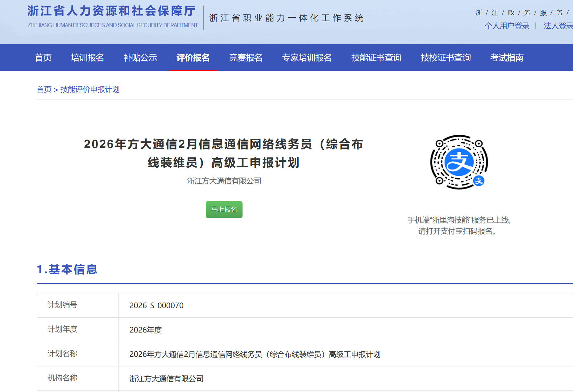Click the 技能评价申报计划 breadcrumb link

pos(90,89)
